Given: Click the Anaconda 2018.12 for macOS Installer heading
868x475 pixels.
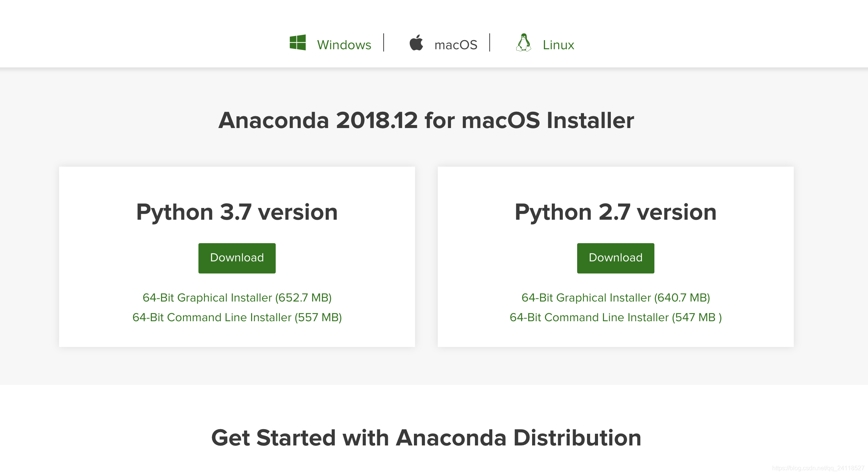Looking at the screenshot, I should click(x=426, y=120).
